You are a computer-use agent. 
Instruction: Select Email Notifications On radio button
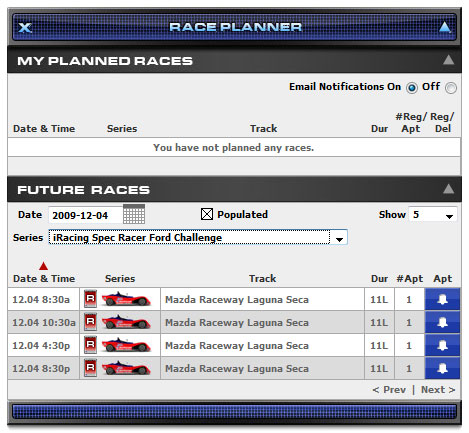(x=412, y=88)
